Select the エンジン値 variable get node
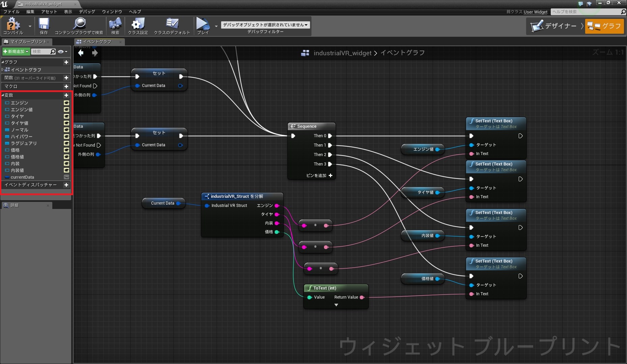 (x=423, y=149)
